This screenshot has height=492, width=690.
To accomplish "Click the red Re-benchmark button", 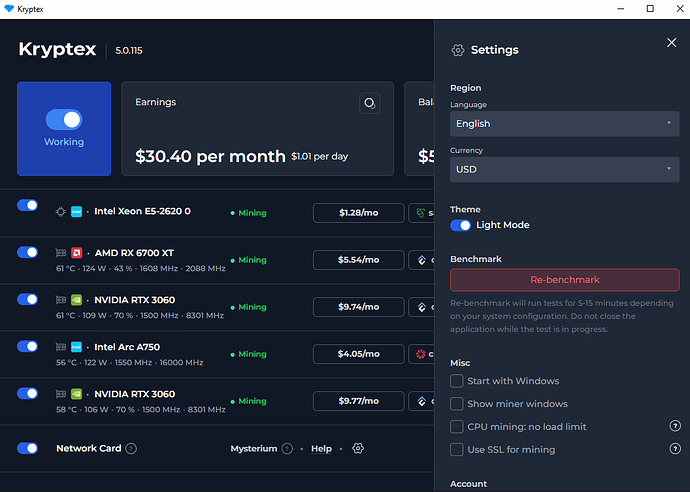I will click(x=565, y=280).
